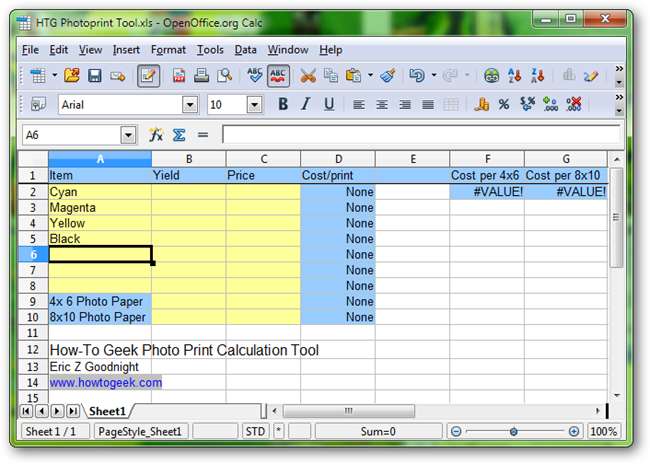Toggle Edit File mode icon
Image resolution: width=650 pixels, height=464 pixels.
148,76
